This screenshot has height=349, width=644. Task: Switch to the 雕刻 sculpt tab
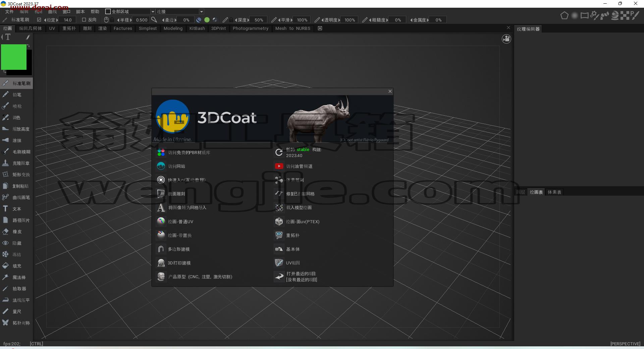coord(87,29)
